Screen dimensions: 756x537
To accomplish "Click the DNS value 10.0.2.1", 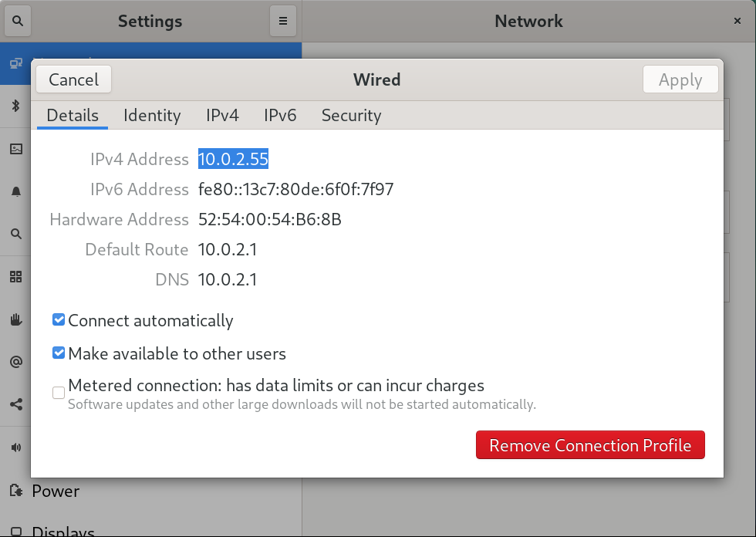I will (x=228, y=279).
